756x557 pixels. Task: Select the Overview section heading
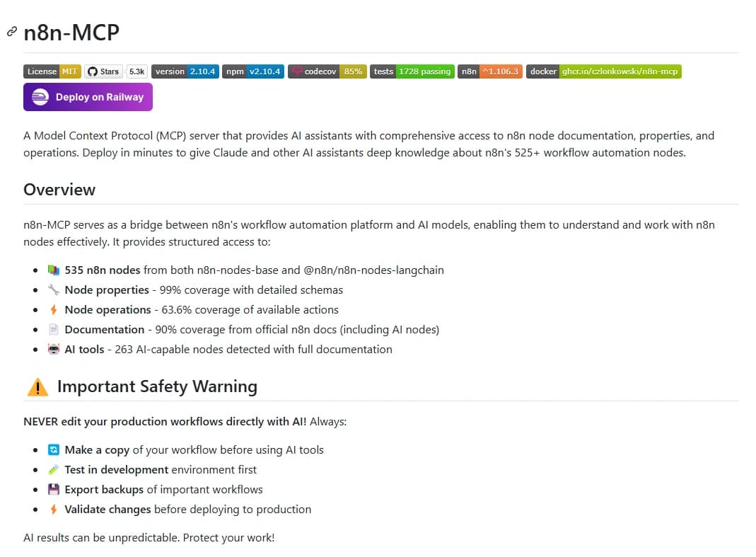pos(59,190)
